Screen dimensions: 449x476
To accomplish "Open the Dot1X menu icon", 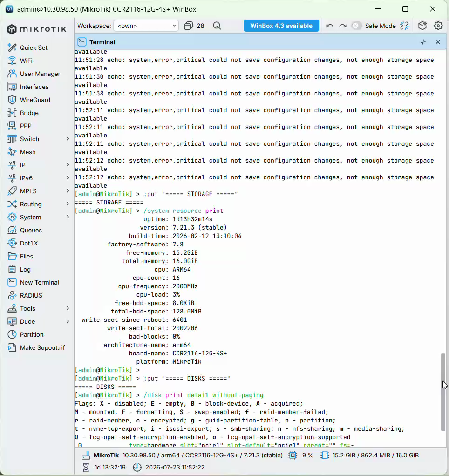I will [x=12, y=244].
